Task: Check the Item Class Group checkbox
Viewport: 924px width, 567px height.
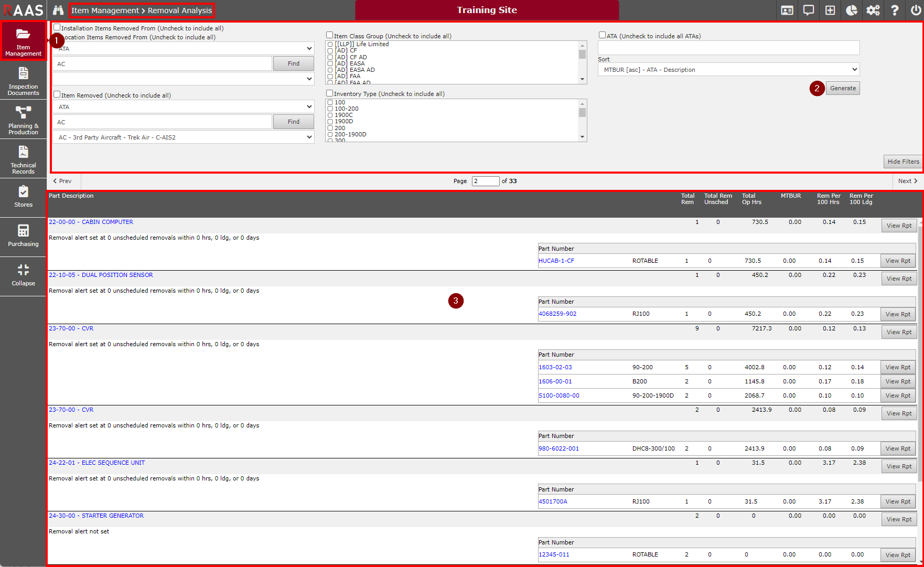Action: (x=330, y=35)
